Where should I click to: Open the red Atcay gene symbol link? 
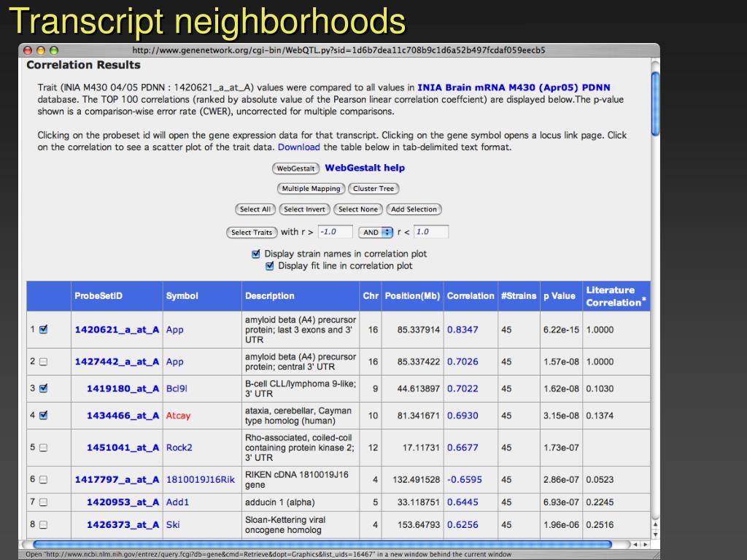(178, 416)
